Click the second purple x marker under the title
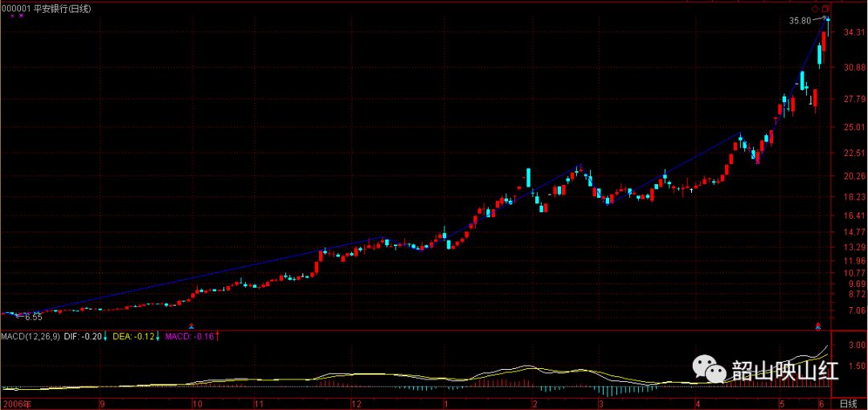Viewport: 868px width, 410px height. (22, 15)
